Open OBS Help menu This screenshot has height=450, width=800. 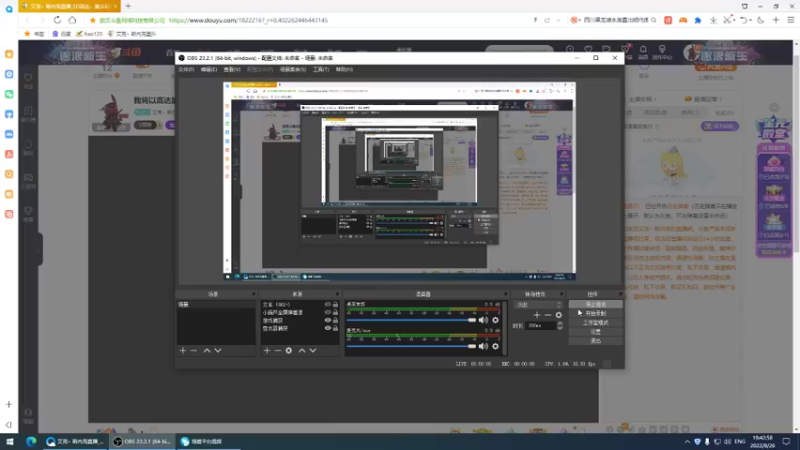point(344,69)
